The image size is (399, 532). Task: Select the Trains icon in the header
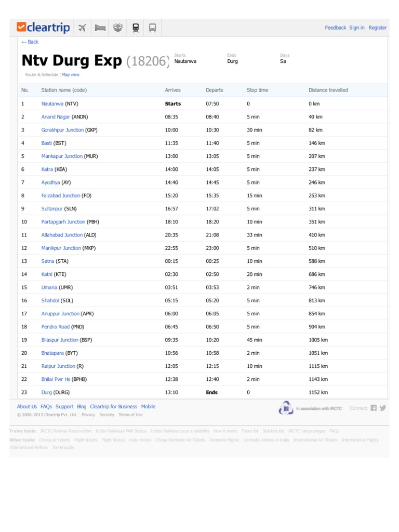point(136,28)
